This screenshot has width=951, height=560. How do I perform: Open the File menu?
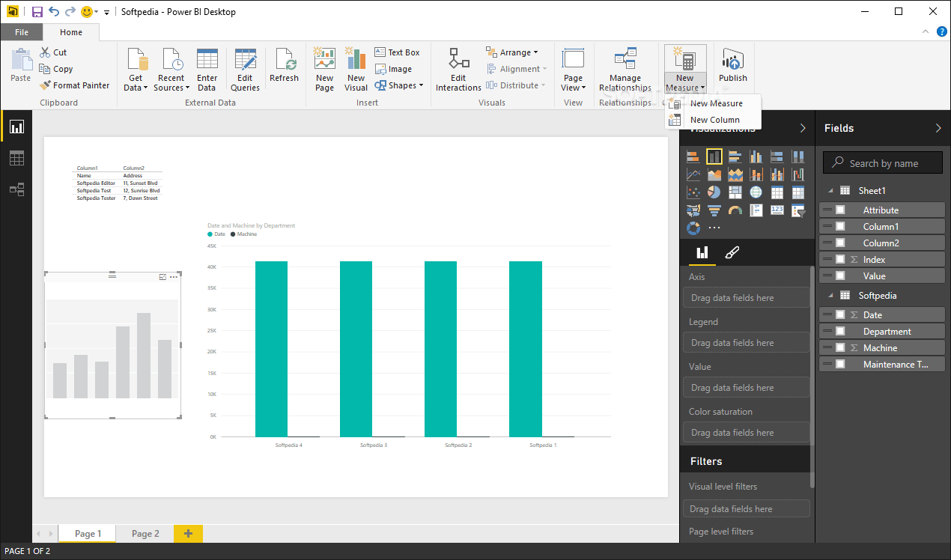pyautogui.click(x=22, y=32)
